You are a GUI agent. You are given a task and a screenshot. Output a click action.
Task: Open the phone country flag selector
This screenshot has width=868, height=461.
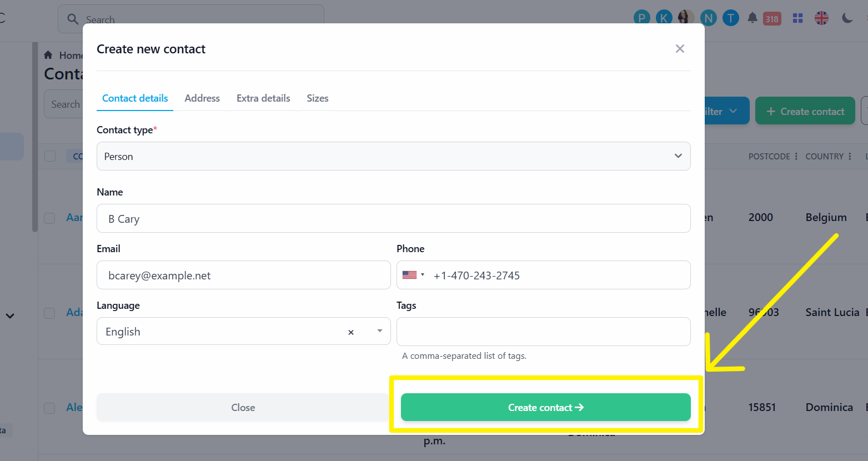click(413, 275)
